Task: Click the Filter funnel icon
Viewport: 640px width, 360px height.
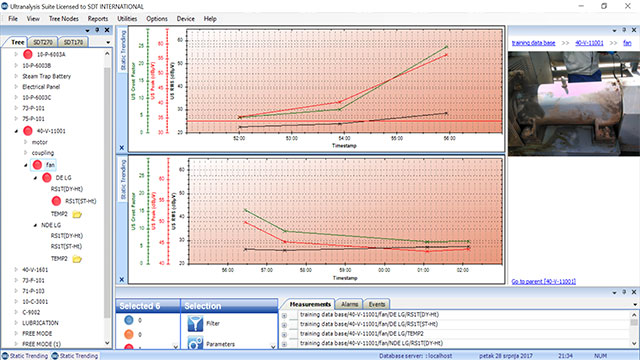Action: click(x=195, y=323)
